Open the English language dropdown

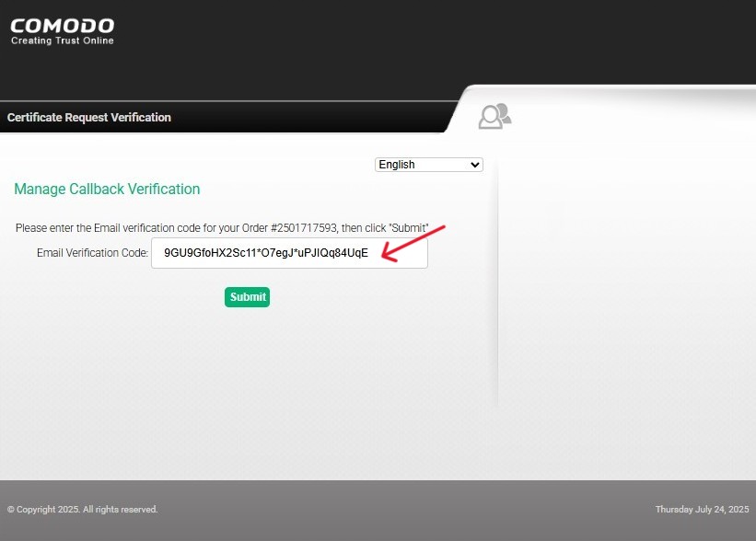(x=428, y=165)
